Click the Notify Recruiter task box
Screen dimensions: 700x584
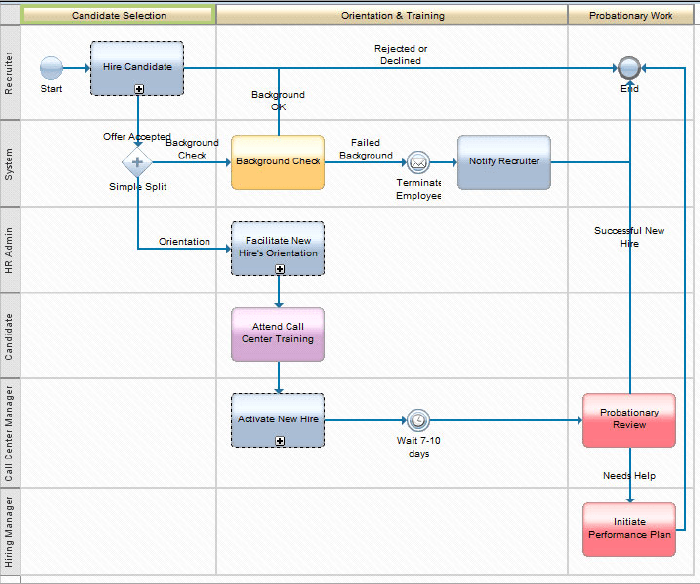pos(504,162)
